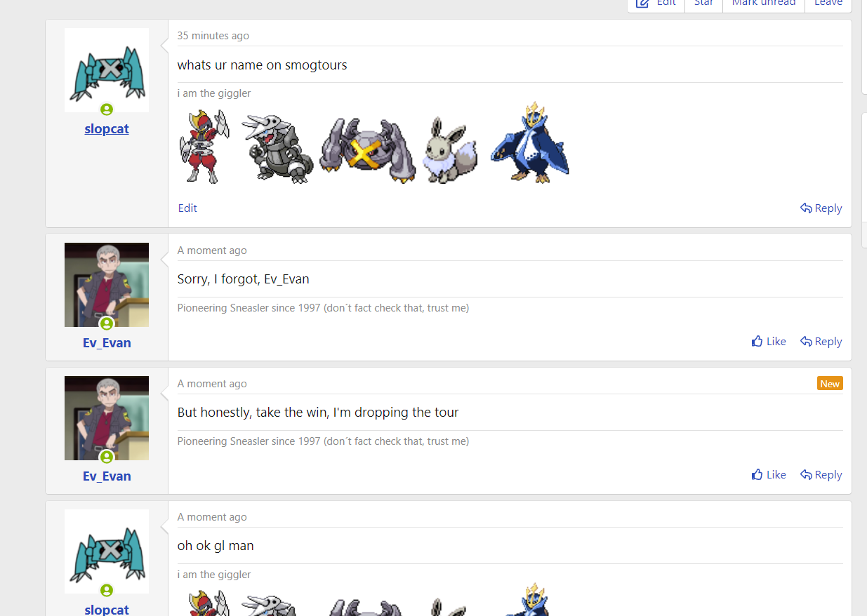Open slopcat's avatar in the first message
Image resolution: width=867 pixels, height=616 pixels.
coord(107,70)
